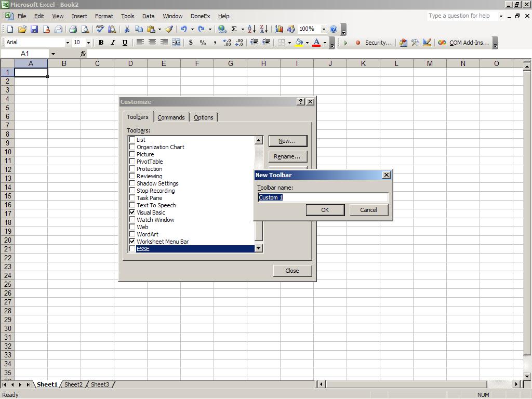This screenshot has width=532, height=399.
Task: Sort ascending with the A-Z icon
Action: click(x=251, y=29)
